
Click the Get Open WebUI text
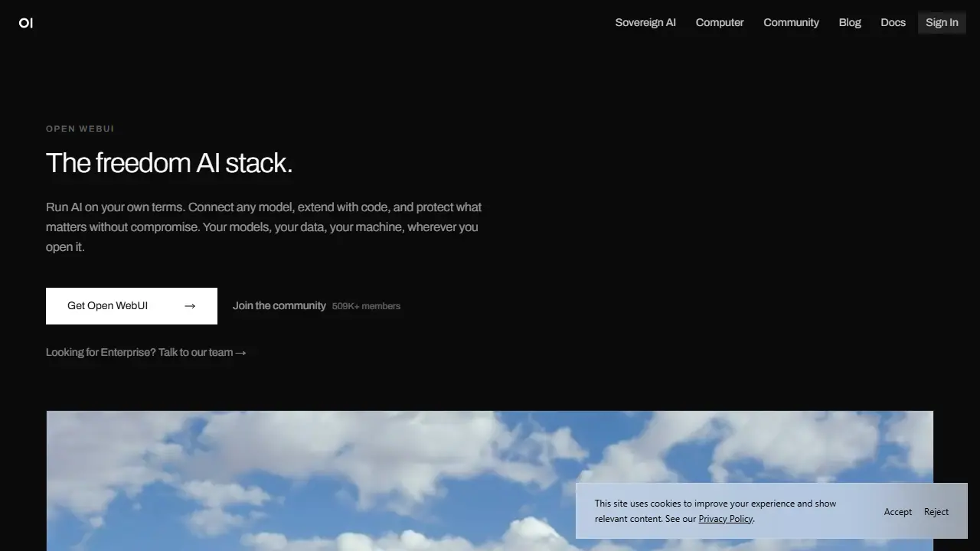pos(107,306)
